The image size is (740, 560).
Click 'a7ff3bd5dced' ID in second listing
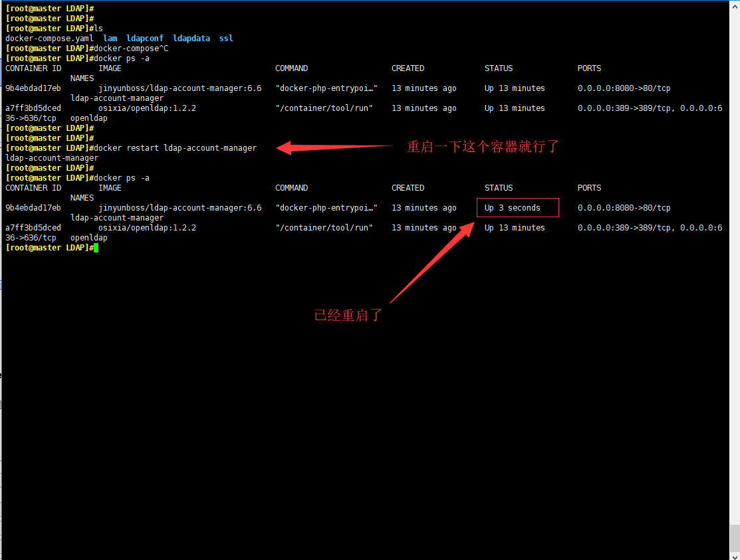pyautogui.click(x=33, y=228)
